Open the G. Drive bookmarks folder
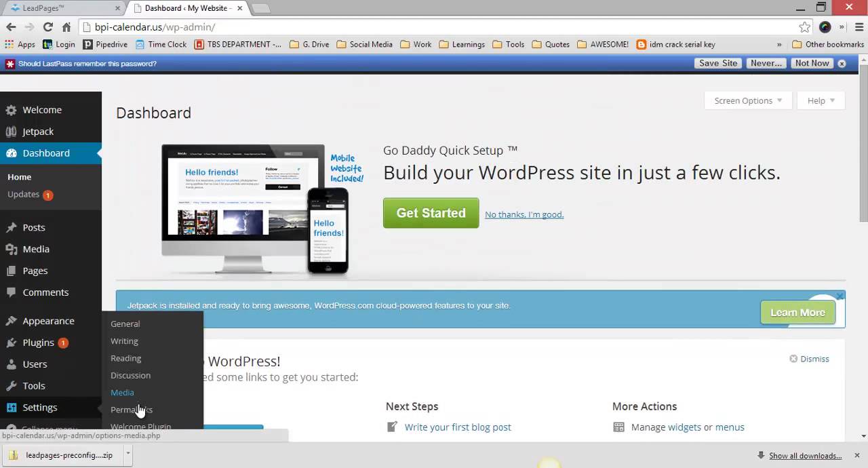868x468 pixels. (x=309, y=44)
